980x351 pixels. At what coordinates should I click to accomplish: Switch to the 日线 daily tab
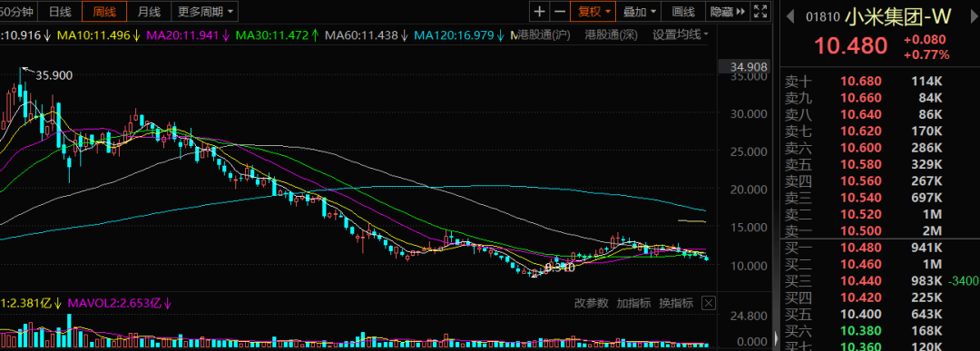60,11
